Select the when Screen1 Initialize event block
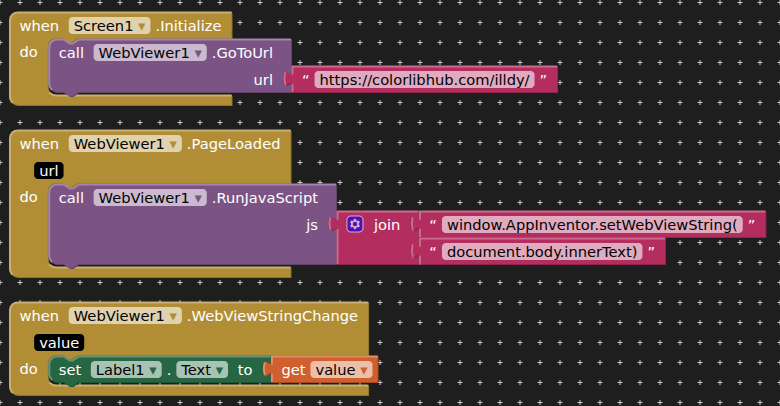 pos(40,26)
